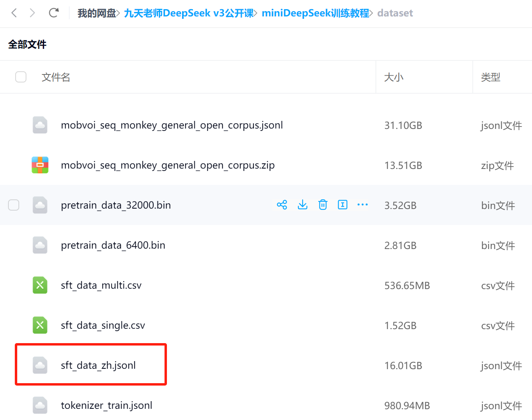
Task: Click the 31.10GB size value
Action: click(x=403, y=126)
